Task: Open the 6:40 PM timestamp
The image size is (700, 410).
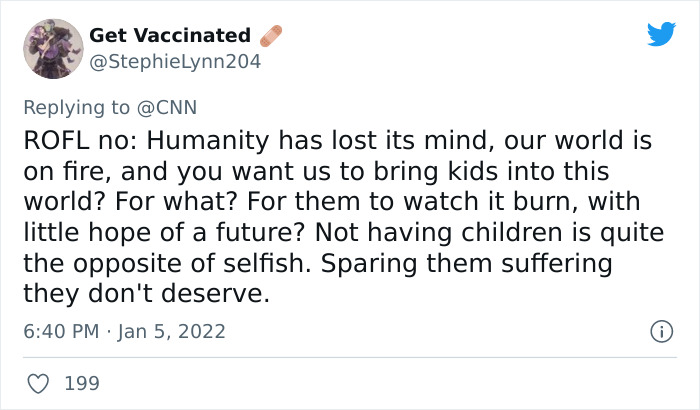Action: [61, 331]
